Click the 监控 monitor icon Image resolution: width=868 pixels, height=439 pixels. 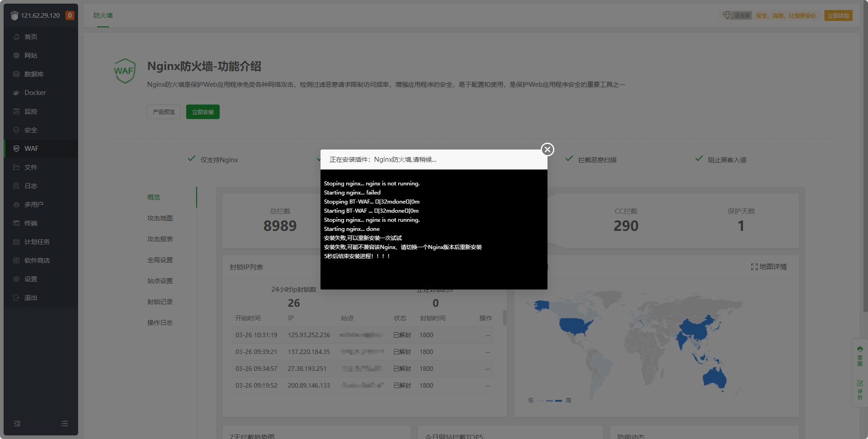16,111
